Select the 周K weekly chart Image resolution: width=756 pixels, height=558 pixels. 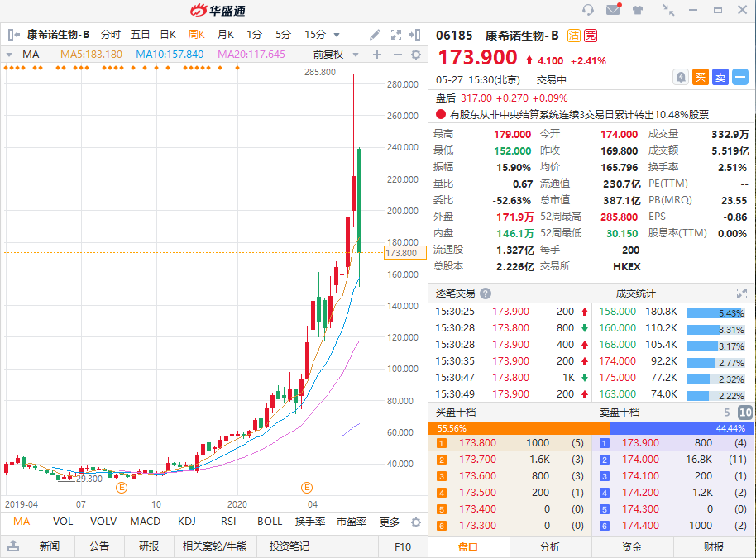(197, 35)
